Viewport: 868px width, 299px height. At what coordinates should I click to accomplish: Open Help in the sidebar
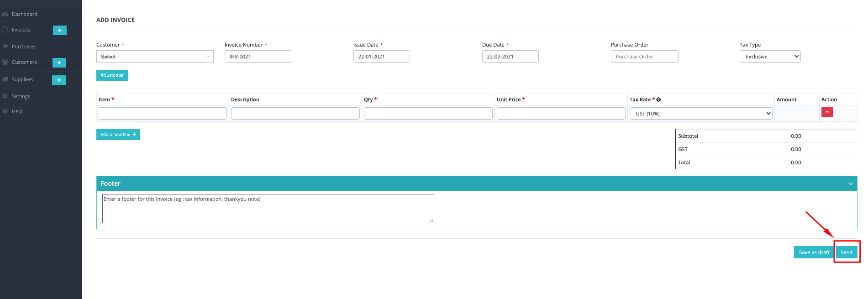(x=17, y=111)
